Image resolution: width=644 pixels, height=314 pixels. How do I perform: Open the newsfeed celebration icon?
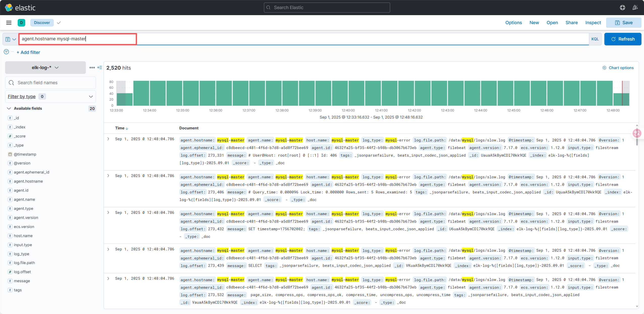click(x=635, y=8)
